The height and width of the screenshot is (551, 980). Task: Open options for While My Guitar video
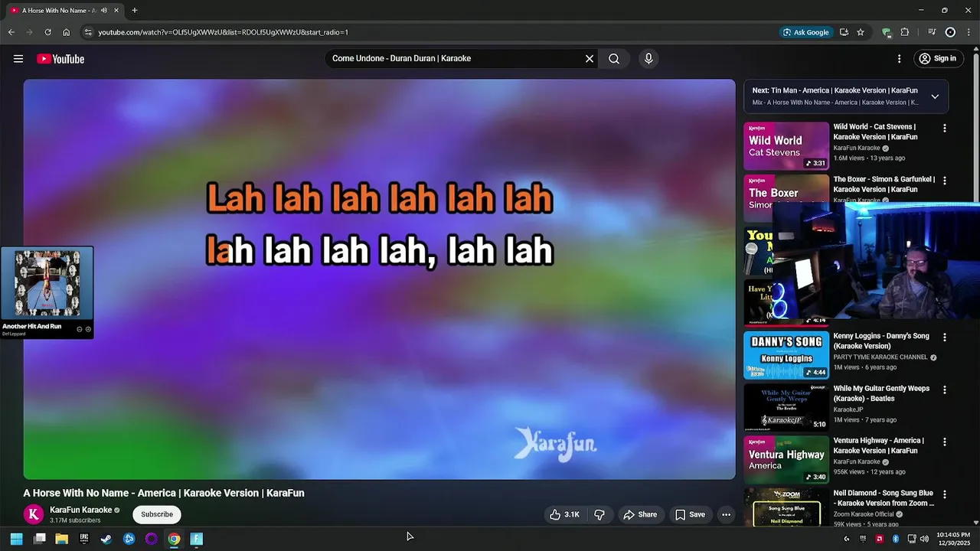[x=945, y=390]
